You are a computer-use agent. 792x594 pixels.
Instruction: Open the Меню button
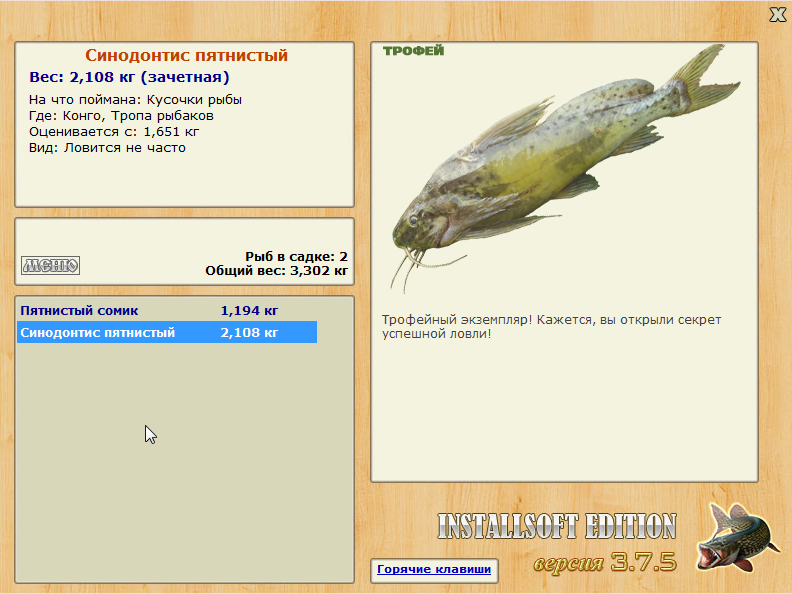pos(50,265)
